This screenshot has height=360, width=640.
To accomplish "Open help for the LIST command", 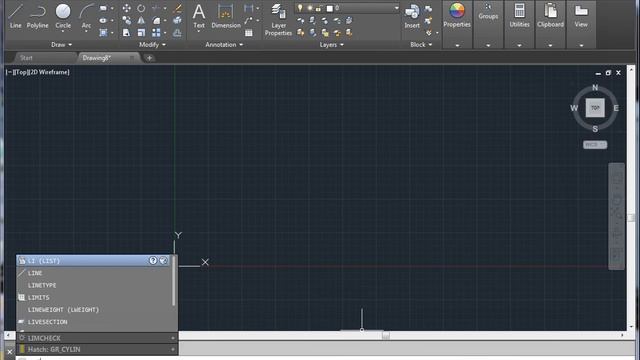I will (153, 260).
